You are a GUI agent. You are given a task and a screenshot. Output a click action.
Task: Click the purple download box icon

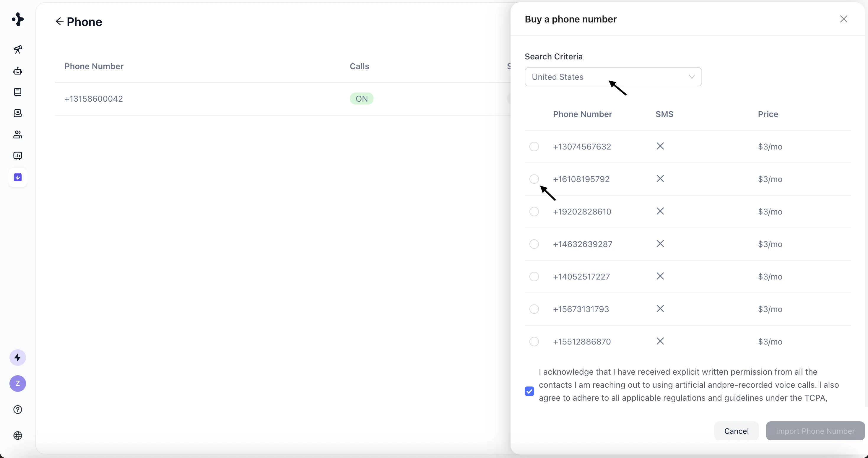[x=17, y=177]
